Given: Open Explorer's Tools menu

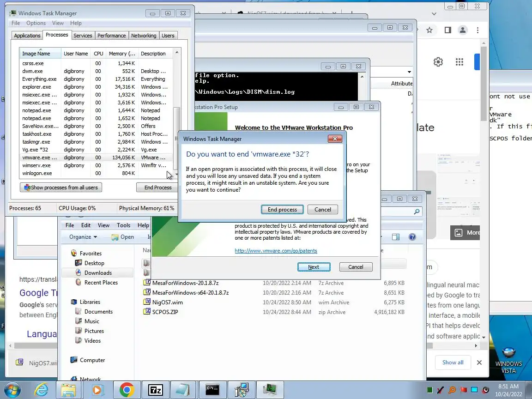Looking at the screenshot, I should pos(123,225).
